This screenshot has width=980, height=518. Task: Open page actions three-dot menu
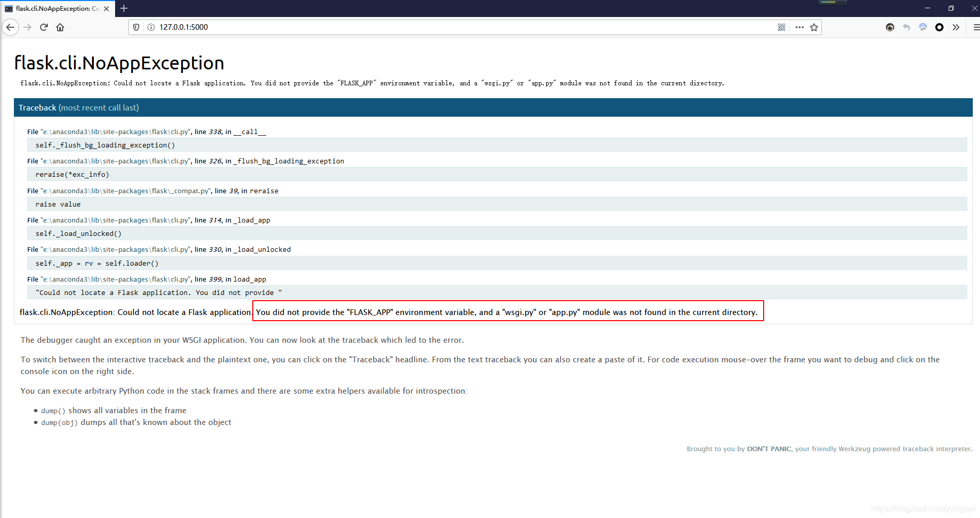[799, 27]
